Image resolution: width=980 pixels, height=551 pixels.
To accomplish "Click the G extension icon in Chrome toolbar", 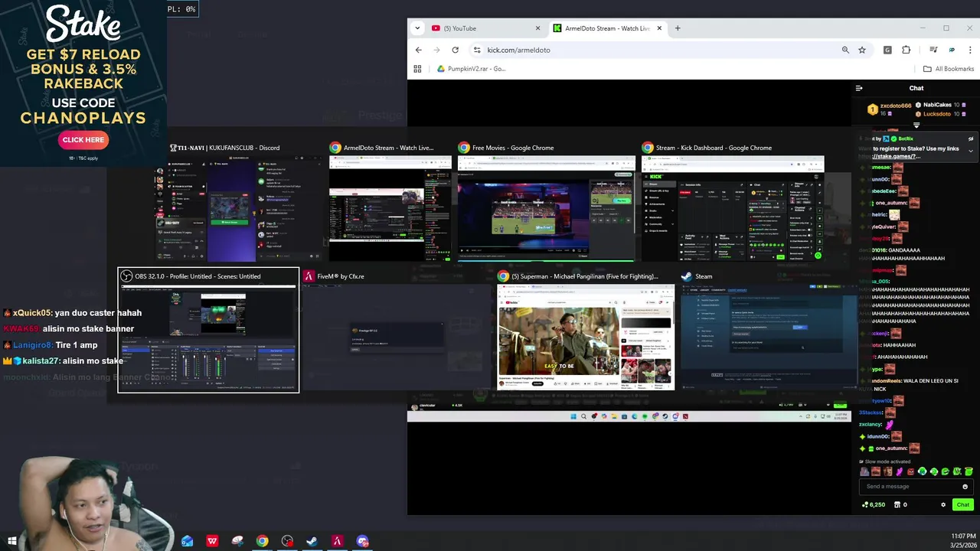I will pos(887,50).
